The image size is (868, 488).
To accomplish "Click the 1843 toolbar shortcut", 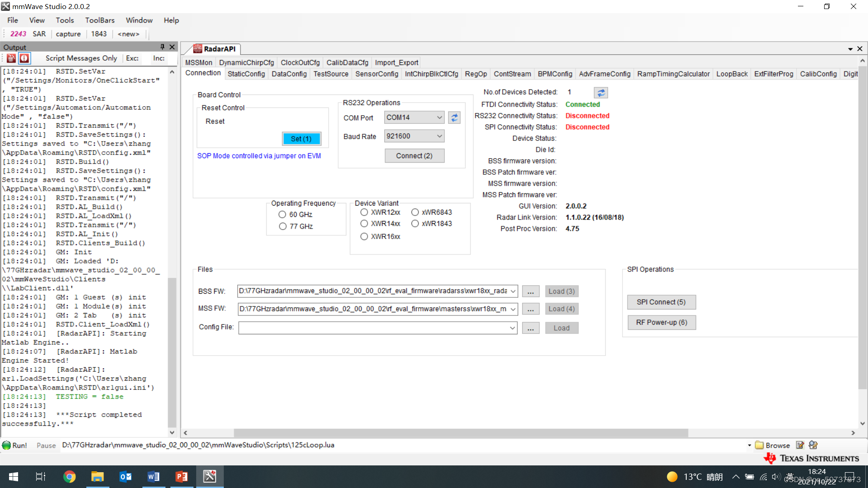I will (x=99, y=34).
